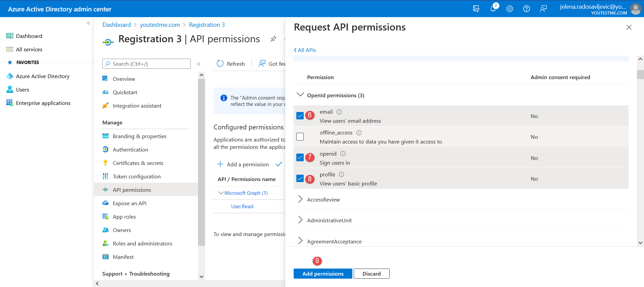Image resolution: width=644 pixels, height=287 pixels.
Task: Click the Add permissions button
Action: coord(323,274)
